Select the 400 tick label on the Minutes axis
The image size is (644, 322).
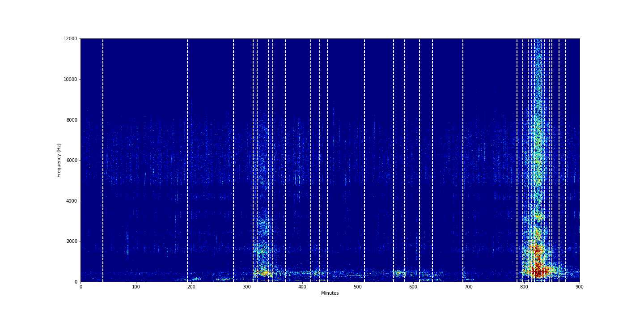tap(302, 287)
